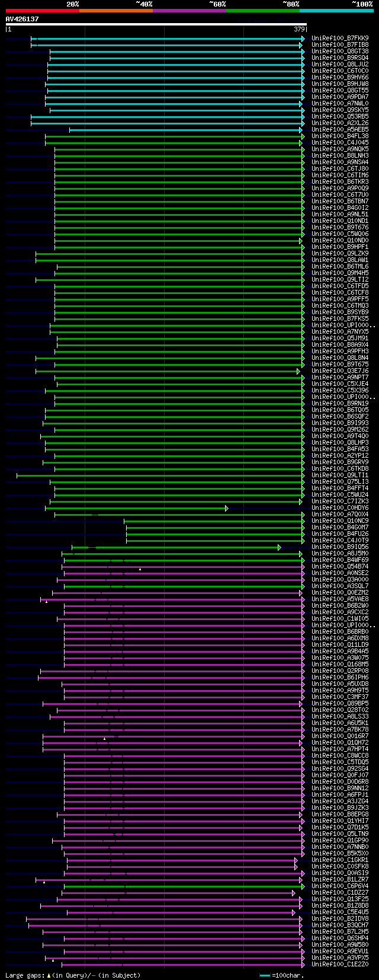Viewport: 379px width, 980px height.
Task: Click the short green bar for UniRef100_C0HDY6
Action: click(x=136, y=508)
